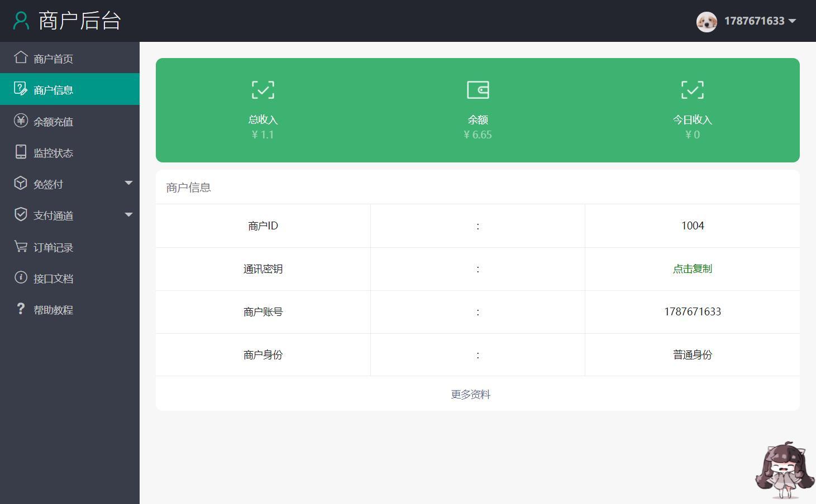Click the 点击复制 link to copy key

coord(693,268)
